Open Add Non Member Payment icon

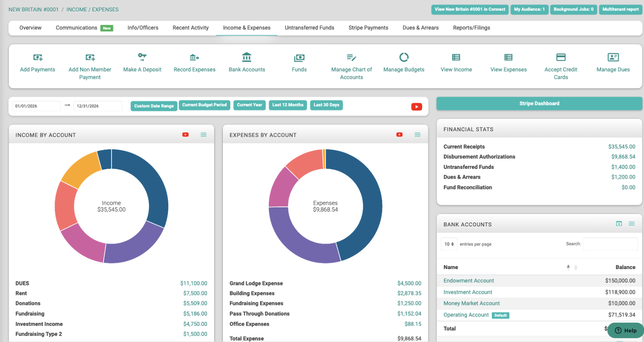pyautogui.click(x=90, y=57)
